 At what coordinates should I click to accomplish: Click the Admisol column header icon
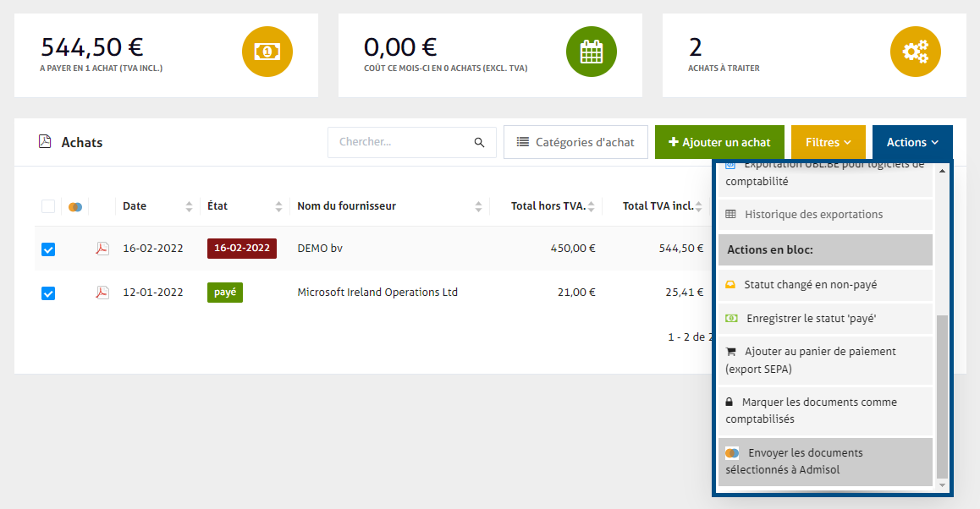(x=75, y=206)
